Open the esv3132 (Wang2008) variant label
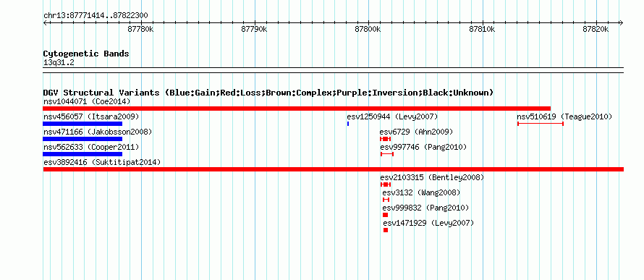 click(x=421, y=192)
